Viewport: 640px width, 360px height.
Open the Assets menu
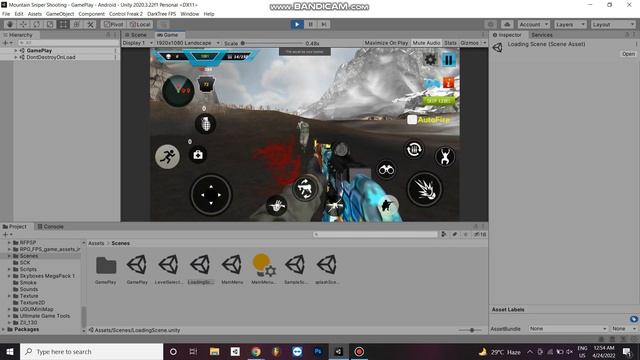[35, 14]
